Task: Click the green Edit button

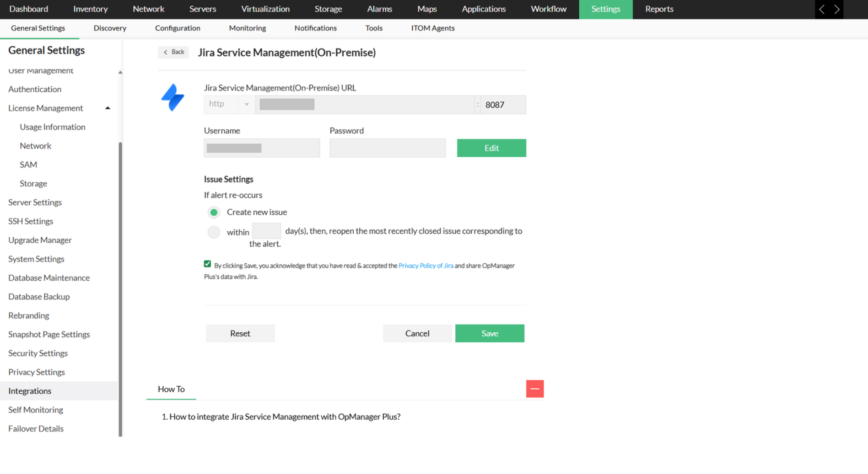Action: pos(491,148)
